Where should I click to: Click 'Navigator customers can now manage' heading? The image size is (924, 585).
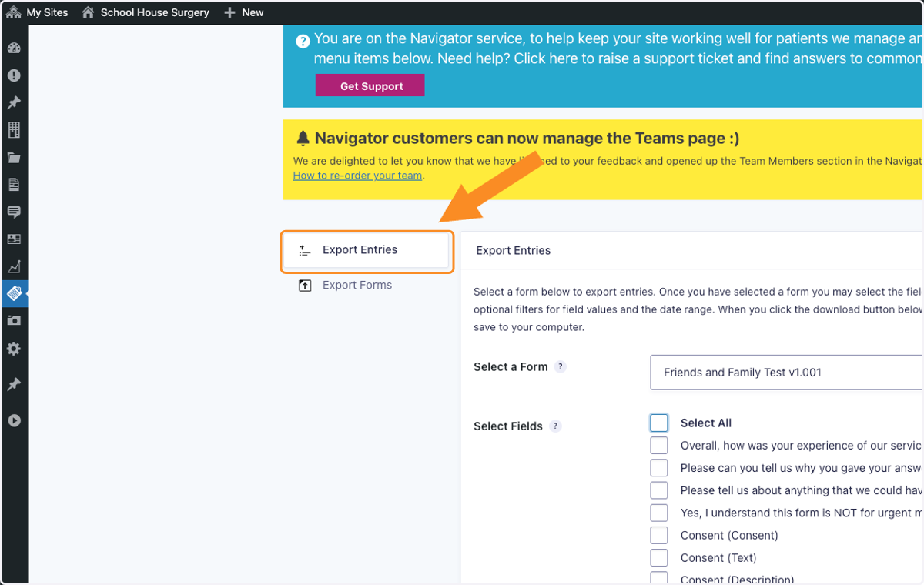point(527,139)
